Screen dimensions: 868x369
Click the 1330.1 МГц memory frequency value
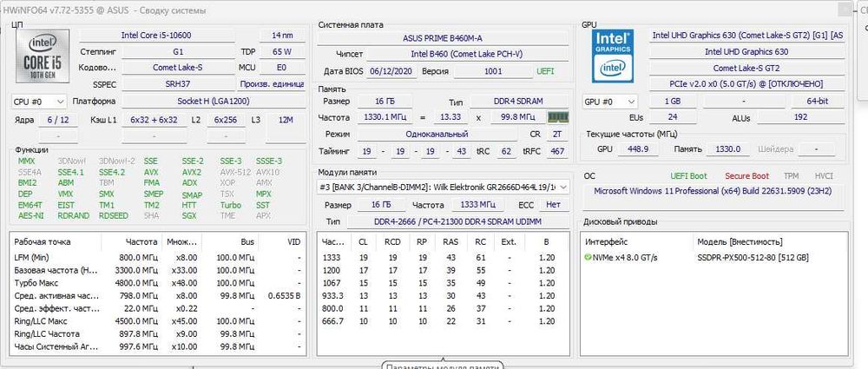pyautogui.click(x=385, y=118)
